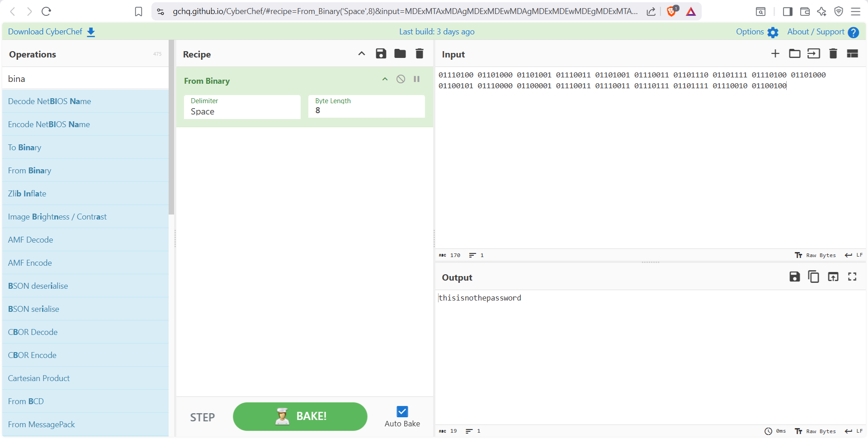Collapse the Recipe panel header
This screenshot has height=439, width=868.
(361, 53)
